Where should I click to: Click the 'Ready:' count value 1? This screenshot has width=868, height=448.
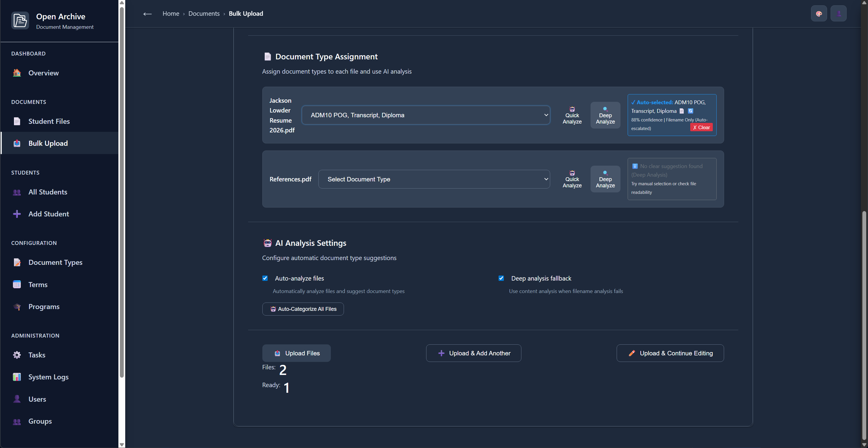click(x=286, y=388)
